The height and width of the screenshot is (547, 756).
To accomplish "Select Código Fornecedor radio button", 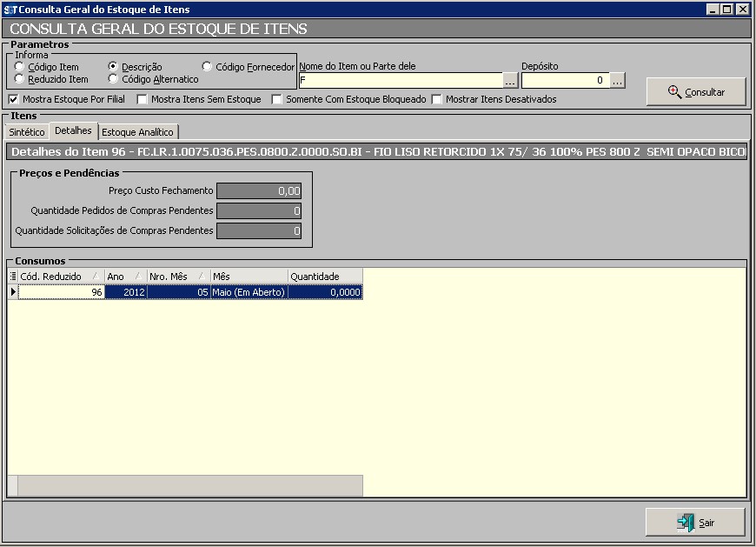I will (207, 67).
